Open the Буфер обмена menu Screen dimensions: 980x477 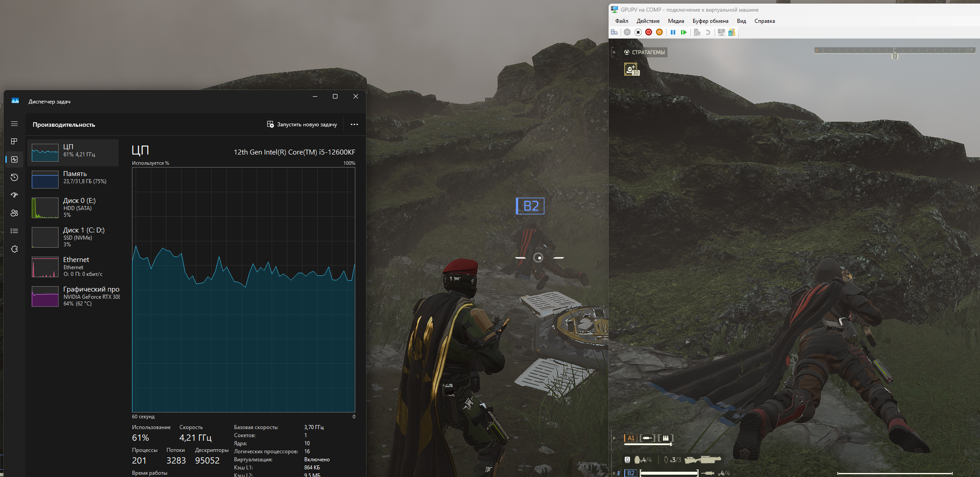pos(710,21)
